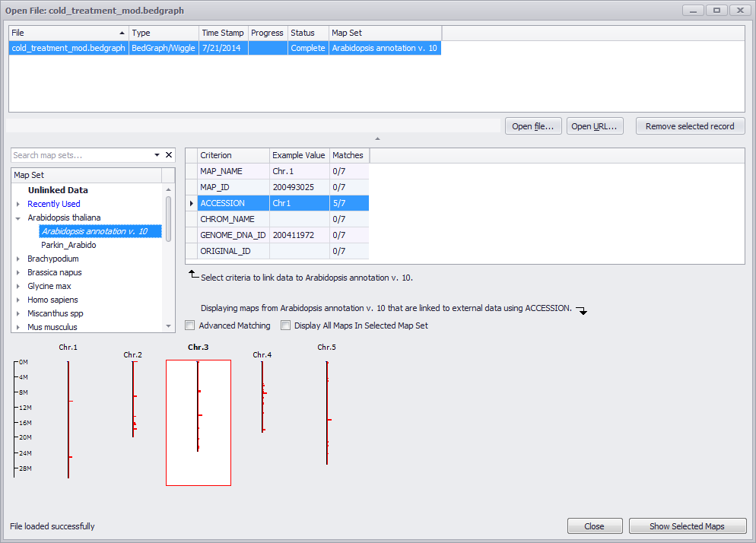Viewport: 756px width, 543px height.
Task: Clear the map set search box
Action: (169, 155)
